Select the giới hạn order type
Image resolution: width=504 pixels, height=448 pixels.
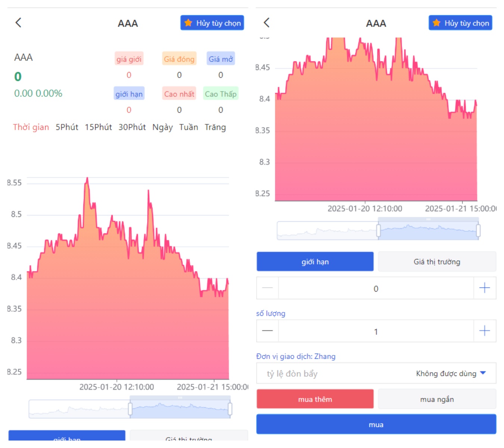tap(315, 261)
